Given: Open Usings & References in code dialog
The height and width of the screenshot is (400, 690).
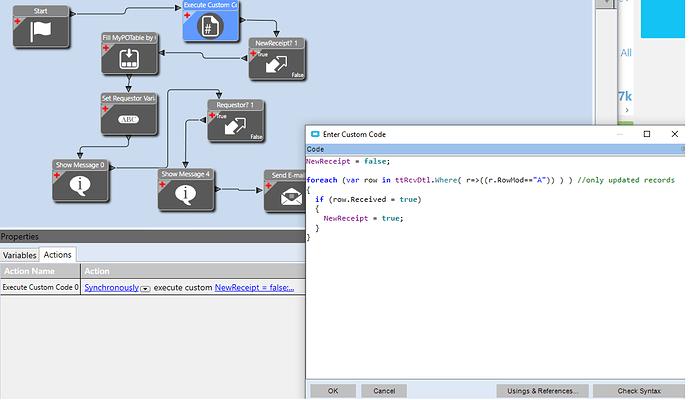Looking at the screenshot, I should [543, 391].
